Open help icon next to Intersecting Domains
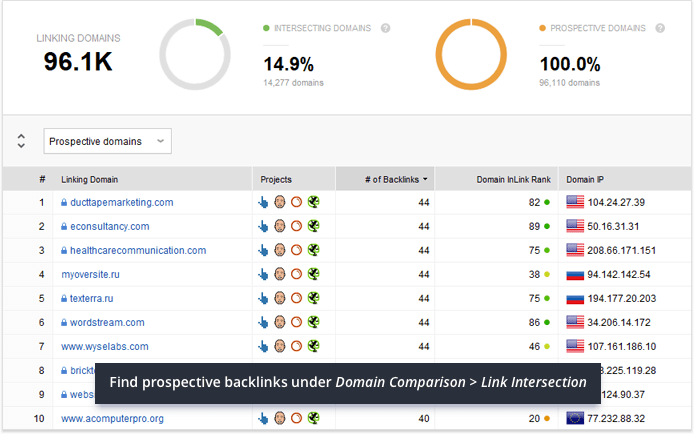The image size is (694, 434). 386,28
